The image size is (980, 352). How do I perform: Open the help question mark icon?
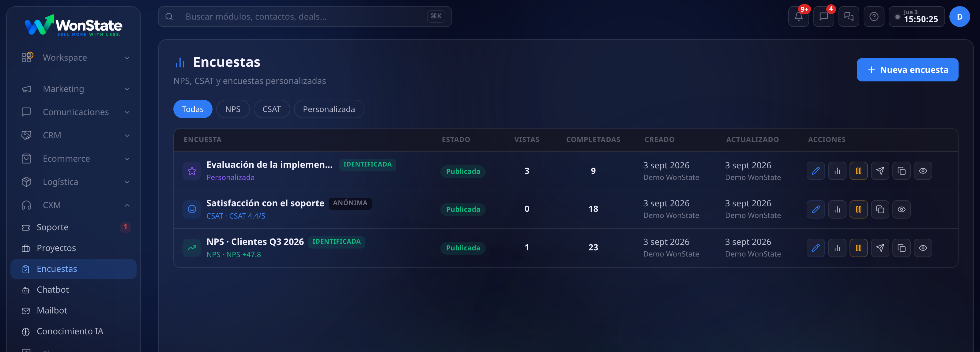coord(874,17)
